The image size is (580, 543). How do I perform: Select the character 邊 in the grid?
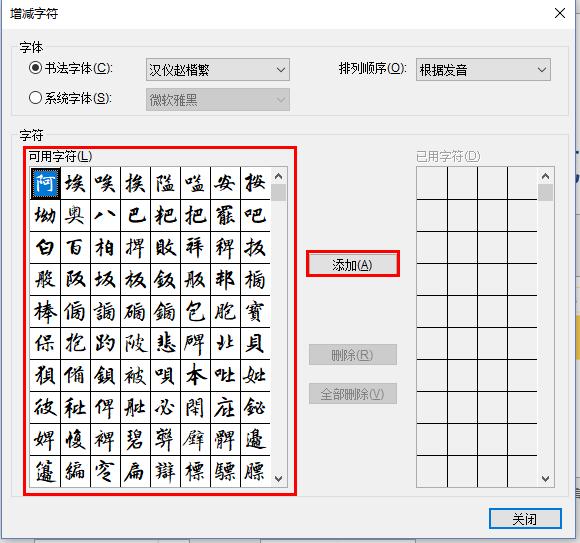coord(255,439)
